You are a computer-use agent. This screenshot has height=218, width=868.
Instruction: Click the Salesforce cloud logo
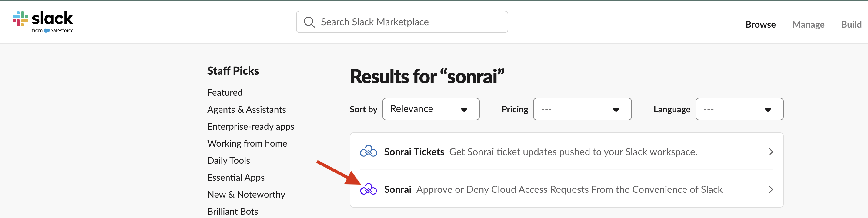pos(47,30)
